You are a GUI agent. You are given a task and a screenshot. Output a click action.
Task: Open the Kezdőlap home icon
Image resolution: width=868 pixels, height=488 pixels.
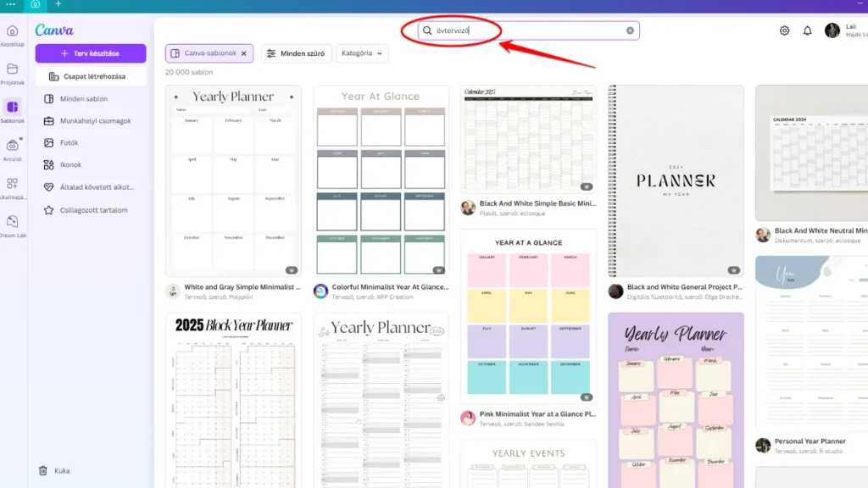pyautogui.click(x=12, y=31)
